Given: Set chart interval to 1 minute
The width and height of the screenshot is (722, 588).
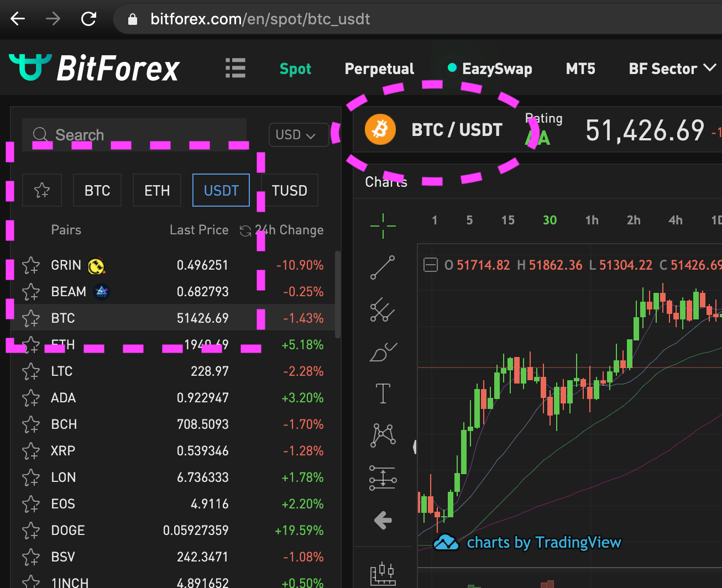Looking at the screenshot, I should click(435, 220).
